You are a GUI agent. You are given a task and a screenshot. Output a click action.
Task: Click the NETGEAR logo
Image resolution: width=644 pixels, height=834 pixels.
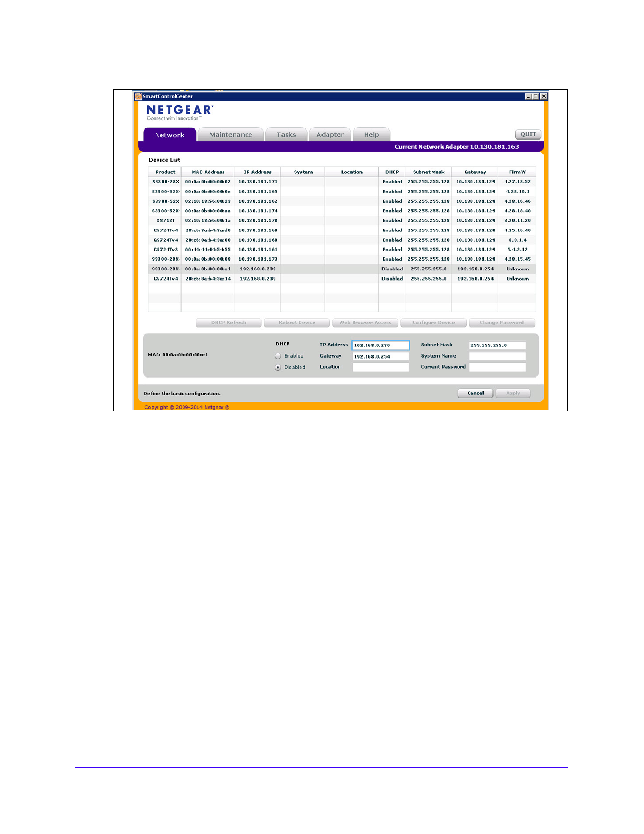[179, 112]
